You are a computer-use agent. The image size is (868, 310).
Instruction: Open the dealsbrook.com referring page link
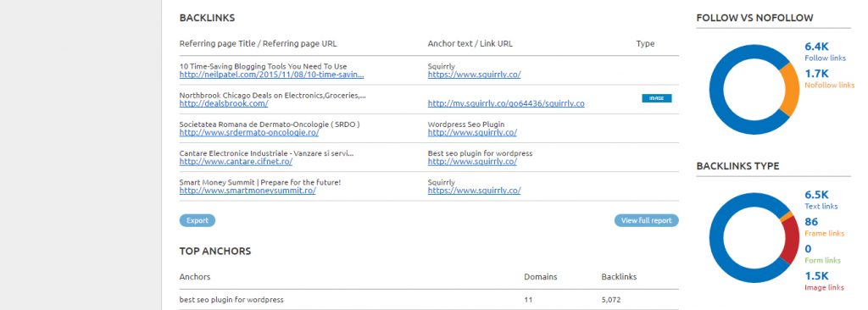click(224, 103)
